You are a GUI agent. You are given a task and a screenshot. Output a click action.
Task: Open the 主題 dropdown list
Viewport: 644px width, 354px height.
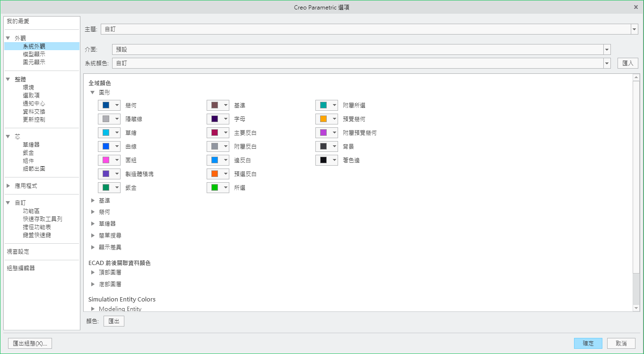pos(634,29)
